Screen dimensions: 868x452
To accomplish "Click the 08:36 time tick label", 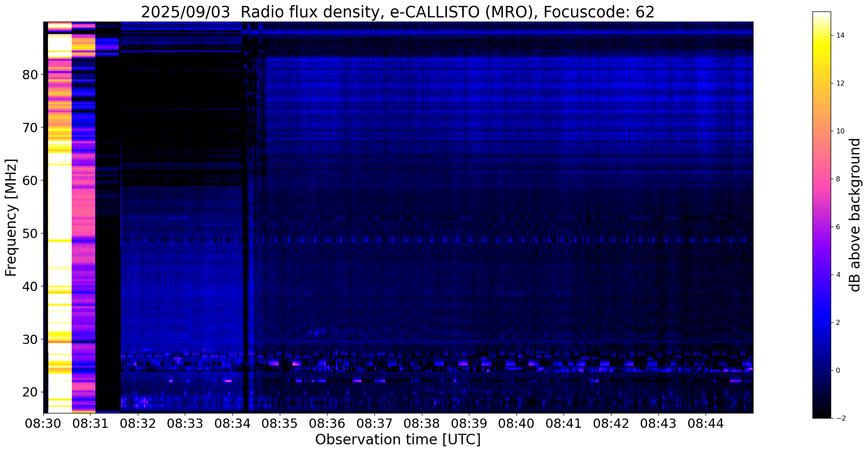I will click(327, 424).
